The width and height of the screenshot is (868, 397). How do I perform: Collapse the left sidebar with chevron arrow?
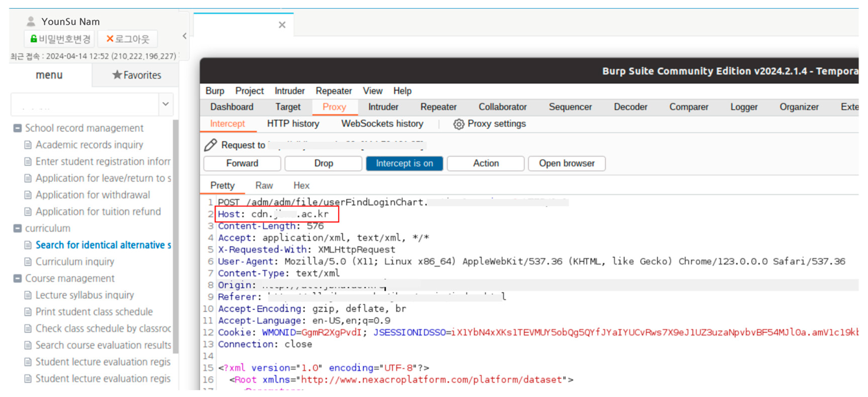(184, 36)
